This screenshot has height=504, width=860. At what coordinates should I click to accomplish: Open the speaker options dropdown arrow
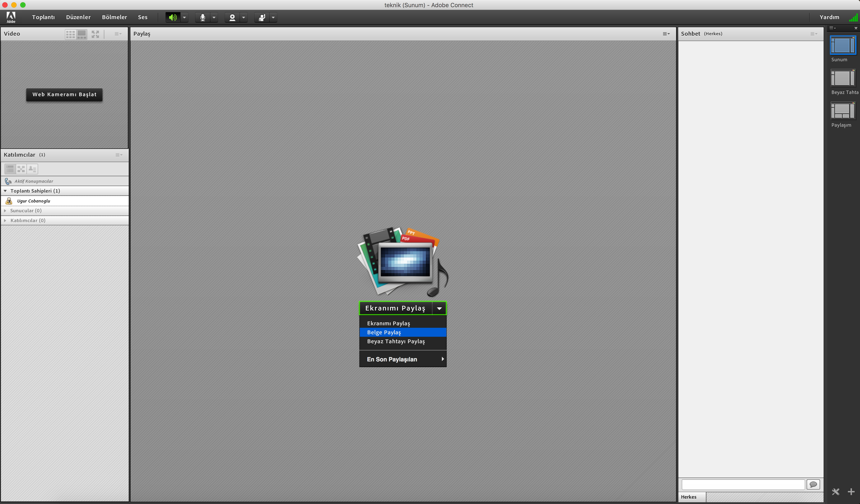[x=184, y=17]
